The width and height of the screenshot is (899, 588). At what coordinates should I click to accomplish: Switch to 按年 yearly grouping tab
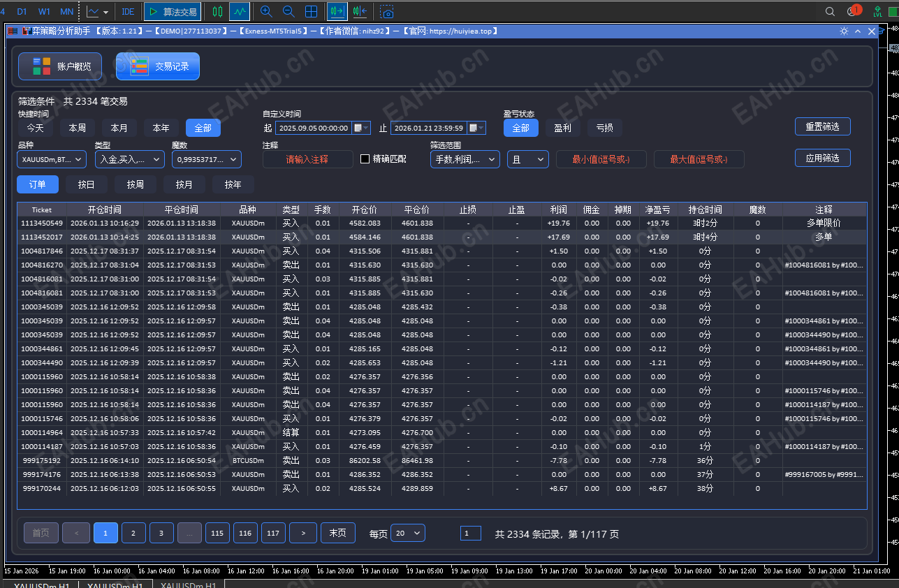point(233,184)
